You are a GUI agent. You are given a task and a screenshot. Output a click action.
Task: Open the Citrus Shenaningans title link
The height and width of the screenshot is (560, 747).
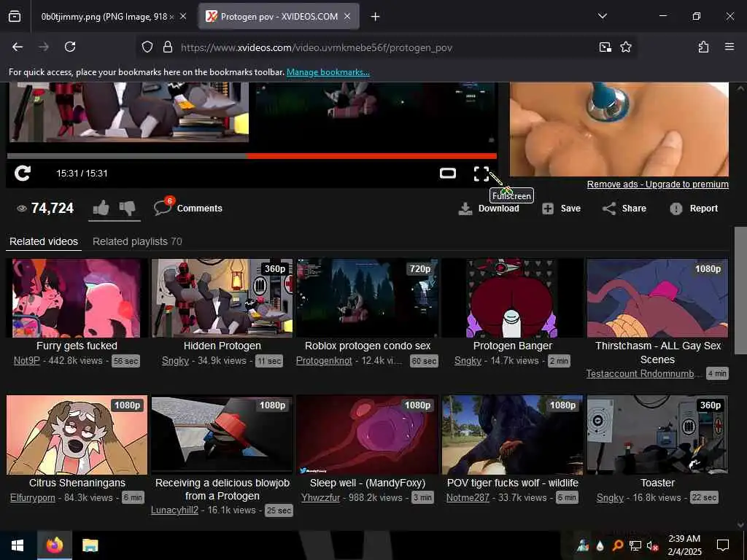(x=77, y=483)
